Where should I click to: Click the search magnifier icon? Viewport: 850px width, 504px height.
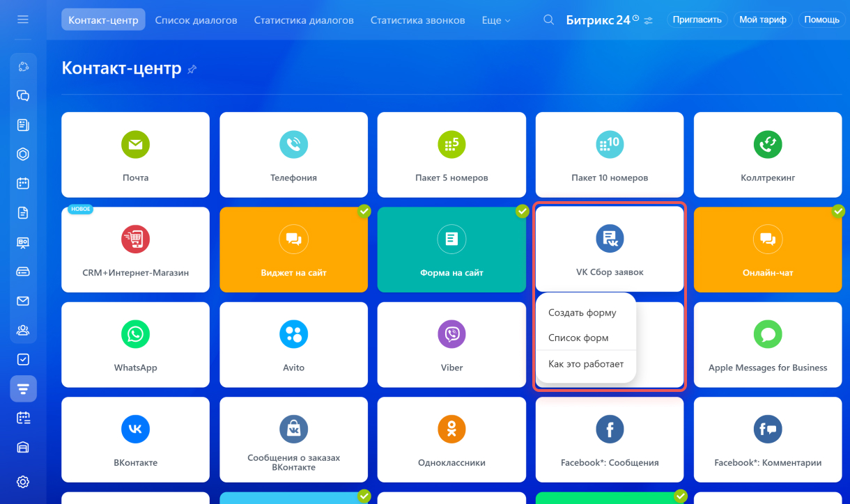point(549,19)
